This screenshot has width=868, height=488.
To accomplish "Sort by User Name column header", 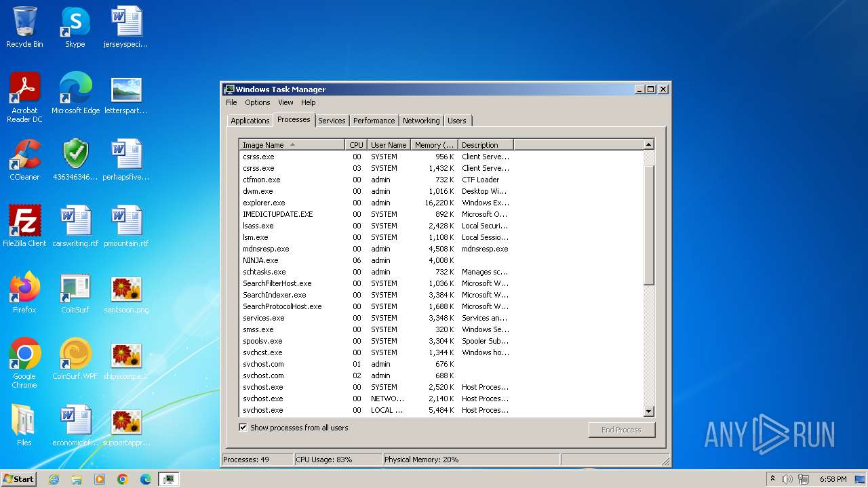I will coord(389,144).
